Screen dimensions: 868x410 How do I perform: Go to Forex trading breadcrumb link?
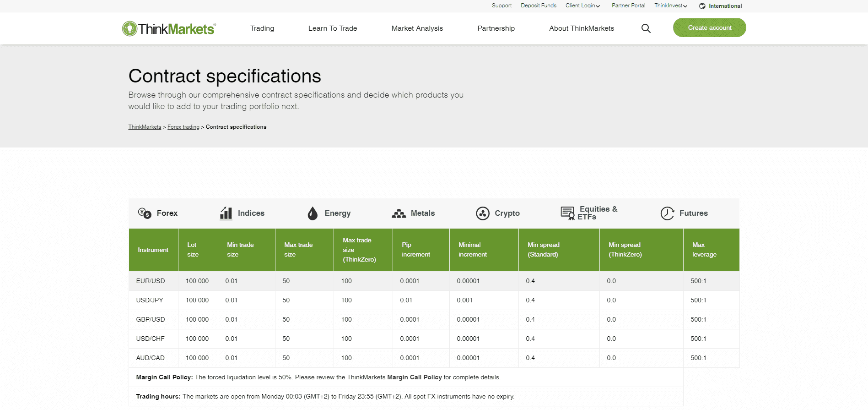point(183,127)
